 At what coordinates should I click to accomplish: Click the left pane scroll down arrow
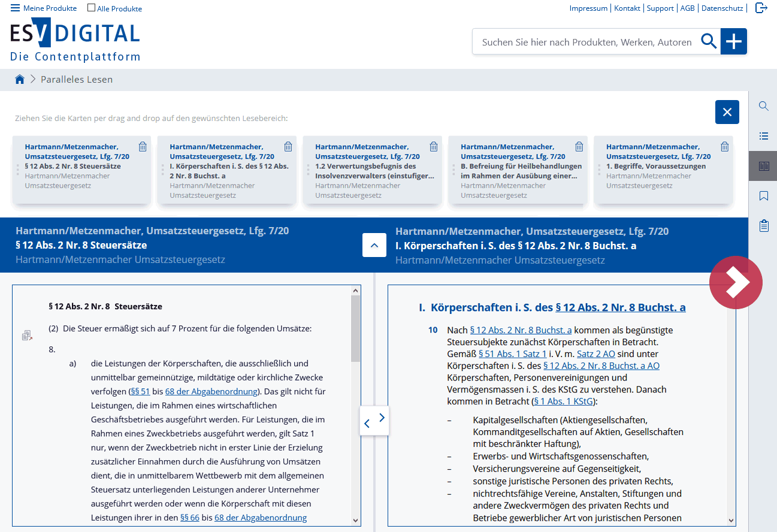[x=356, y=521]
